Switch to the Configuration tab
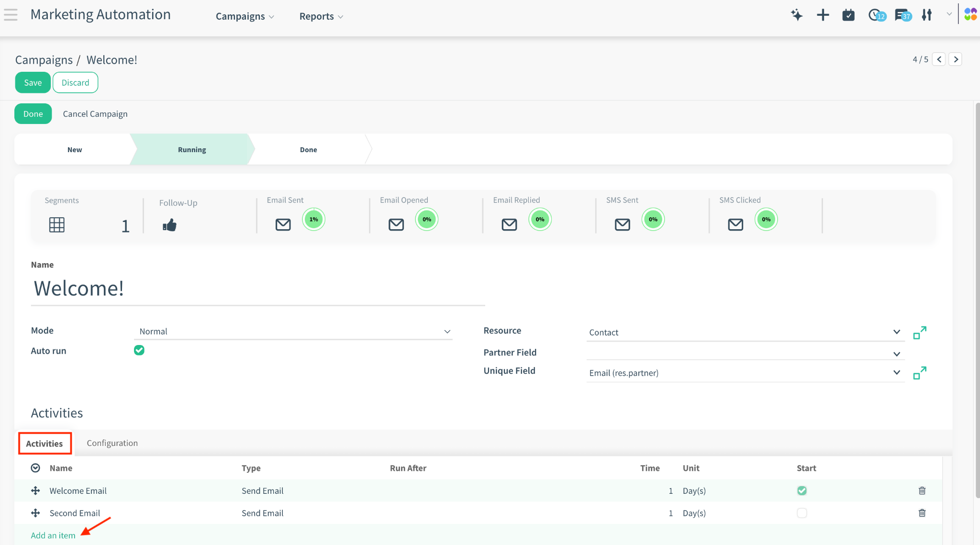 click(111, 443)
